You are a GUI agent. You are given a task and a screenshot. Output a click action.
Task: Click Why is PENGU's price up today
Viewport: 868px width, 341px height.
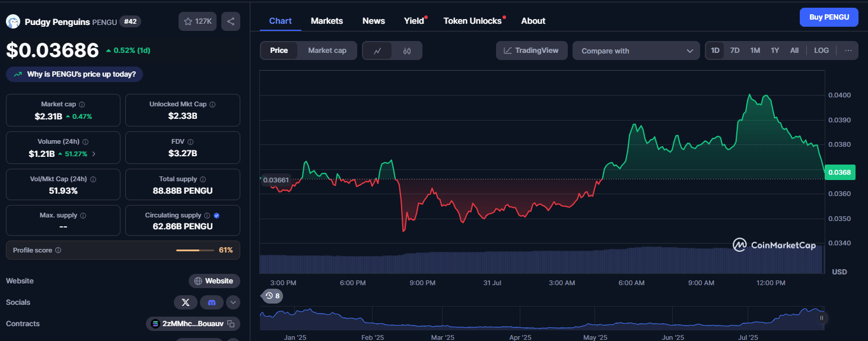75,74
